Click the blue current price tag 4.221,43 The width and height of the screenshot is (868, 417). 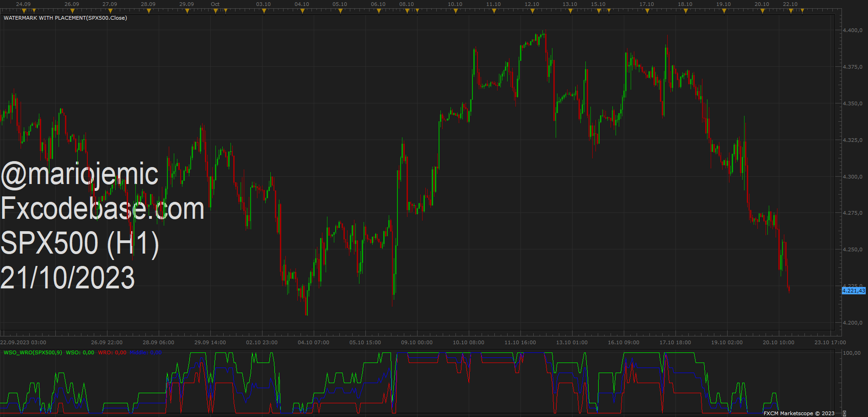click(854, 291)
